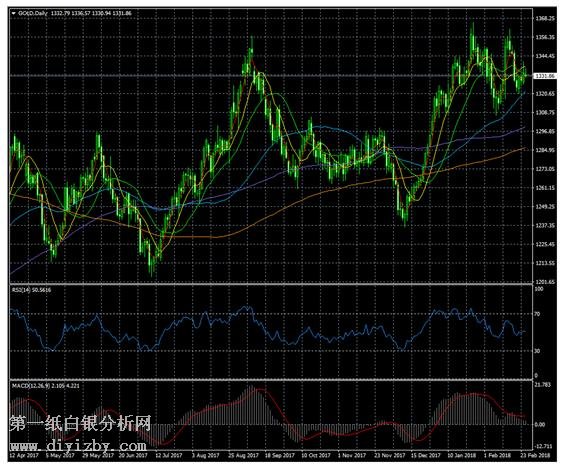Click MACD scale value 0.00
The width and height of the screenshot is (562, 466).
click(539, 424)
